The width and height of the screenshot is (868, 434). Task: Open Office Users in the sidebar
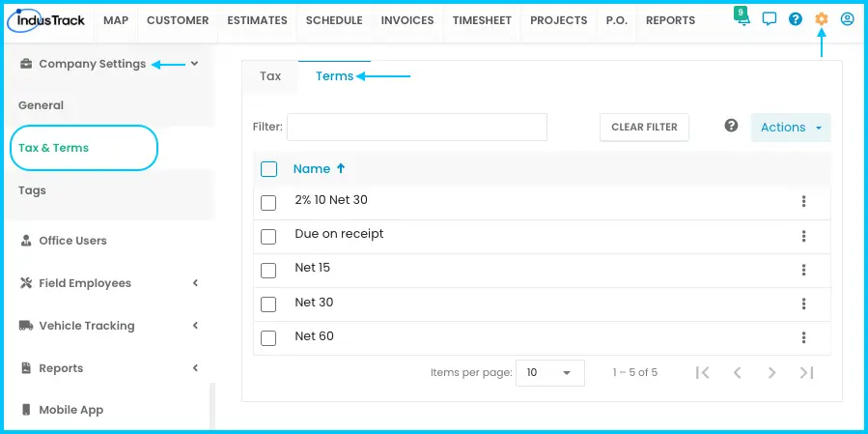tap(72, 241)
